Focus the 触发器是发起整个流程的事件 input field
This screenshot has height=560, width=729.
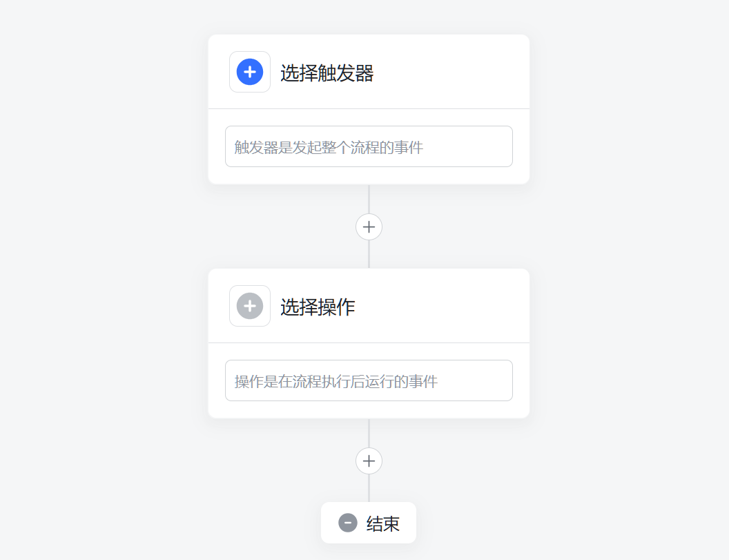369,146
